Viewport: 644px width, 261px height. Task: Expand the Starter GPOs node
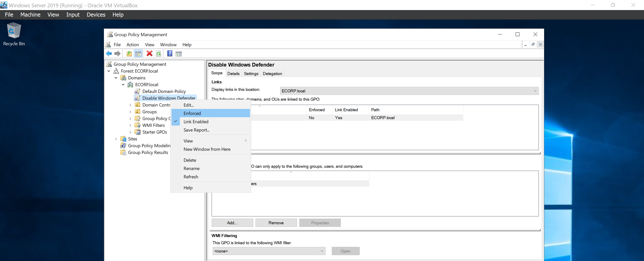pyautogui.click(x=130, y=132)
